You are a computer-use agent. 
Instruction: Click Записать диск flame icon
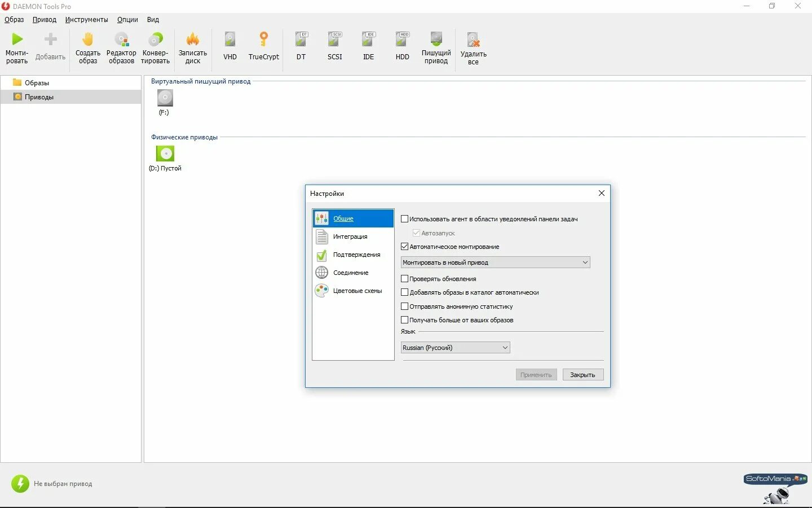tap(193, 39)
